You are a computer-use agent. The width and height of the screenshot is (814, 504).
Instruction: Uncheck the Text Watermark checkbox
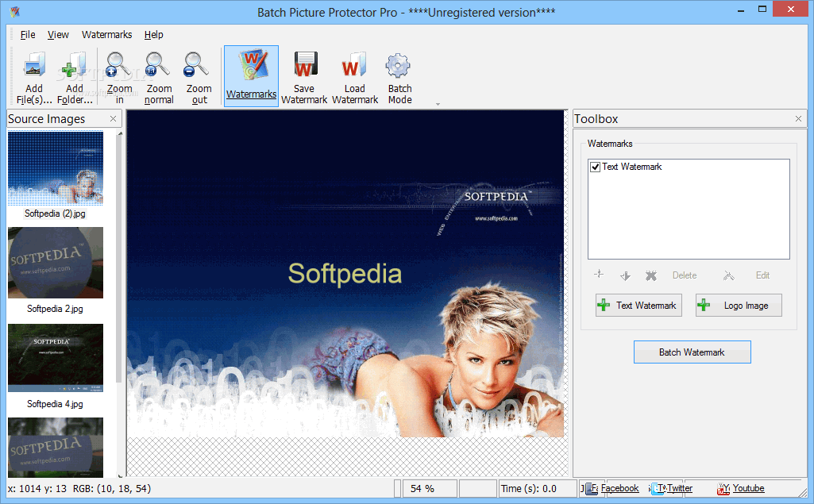595,167
